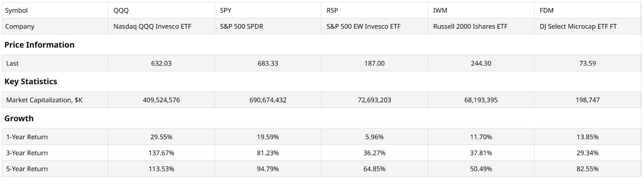Click Russell 2000 Ishares ETF name
The image size is (644, 181).
(470, 27)
